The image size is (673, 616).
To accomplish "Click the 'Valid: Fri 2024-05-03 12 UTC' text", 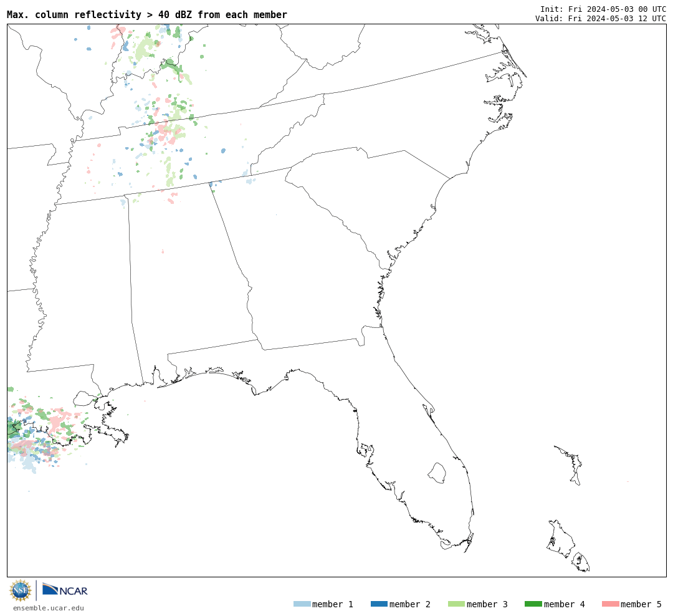I will 601,19.
